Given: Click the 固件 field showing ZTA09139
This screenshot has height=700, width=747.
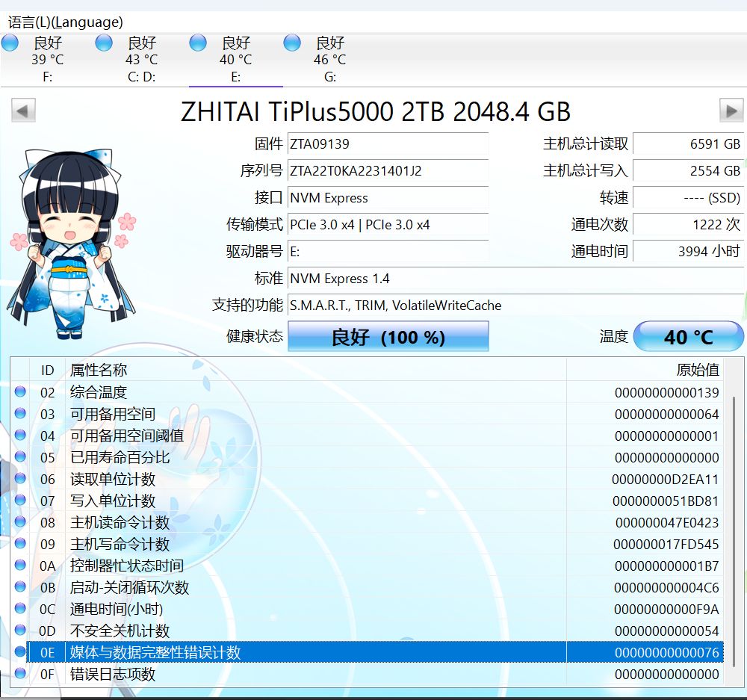Looking at the screenshot, I should (388, 143).
